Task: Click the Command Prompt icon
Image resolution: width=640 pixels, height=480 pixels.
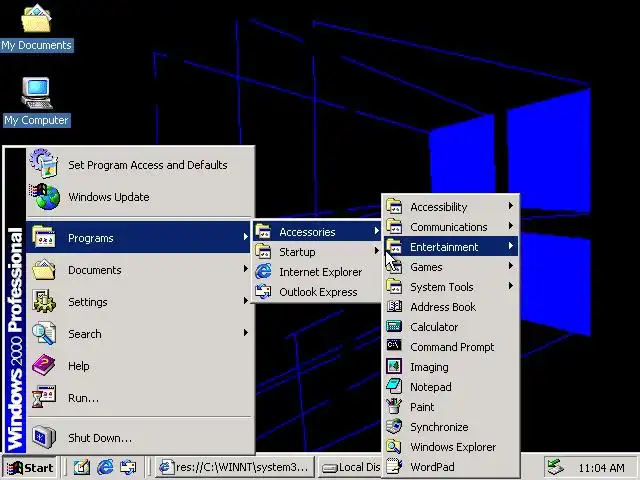Action: pos(394,346)
